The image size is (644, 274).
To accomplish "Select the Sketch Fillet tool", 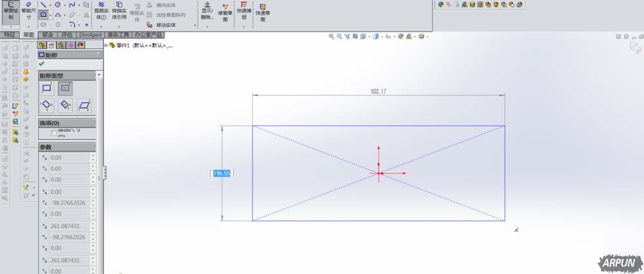I will [72, 24].
